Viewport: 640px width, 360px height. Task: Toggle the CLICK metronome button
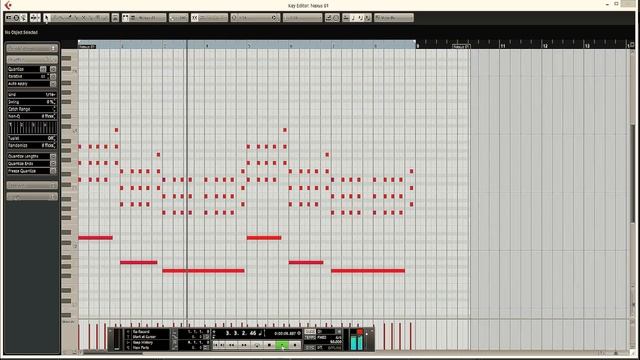tap(310, 331)
